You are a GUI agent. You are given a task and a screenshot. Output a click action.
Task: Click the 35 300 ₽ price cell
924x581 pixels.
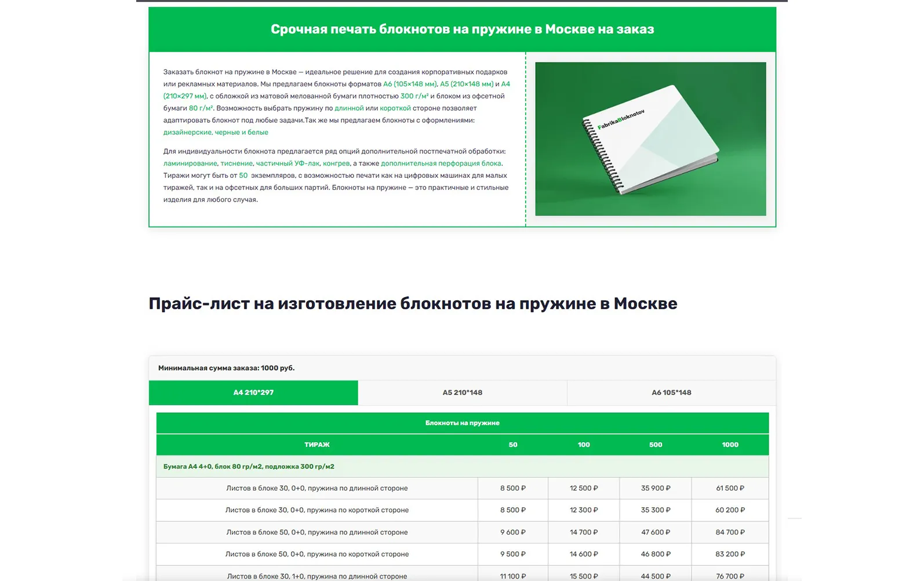pyautogui.click(x=656, y=510)
